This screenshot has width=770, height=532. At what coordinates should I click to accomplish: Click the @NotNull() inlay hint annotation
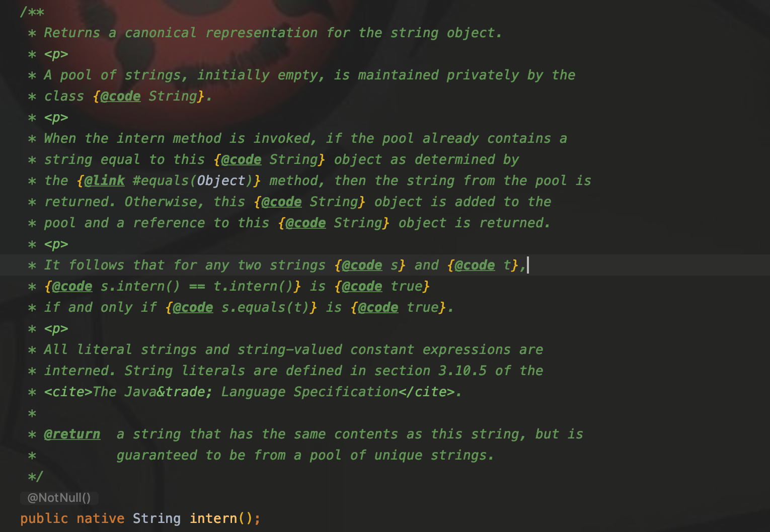(x=59, y=498)
